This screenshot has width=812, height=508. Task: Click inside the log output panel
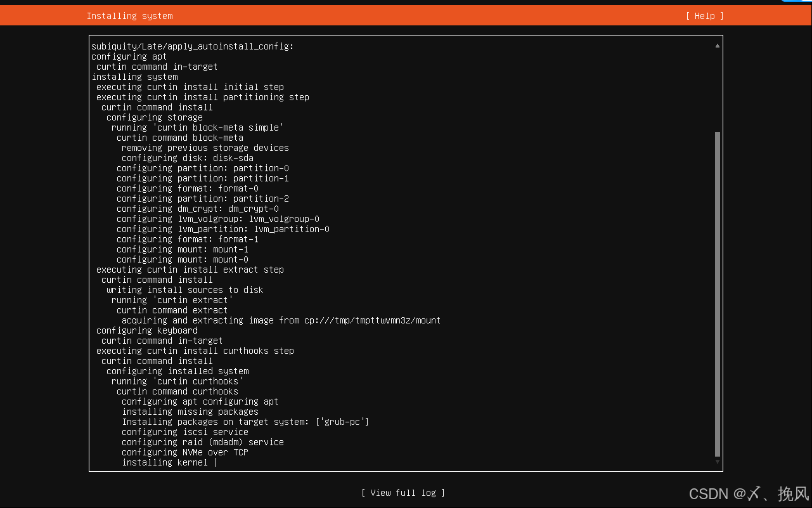click(406, 254)
